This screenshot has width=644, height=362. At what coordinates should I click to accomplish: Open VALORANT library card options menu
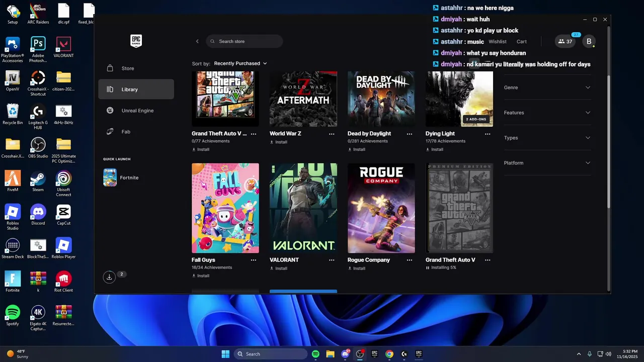pyautogui.click(x=332, y=260)
